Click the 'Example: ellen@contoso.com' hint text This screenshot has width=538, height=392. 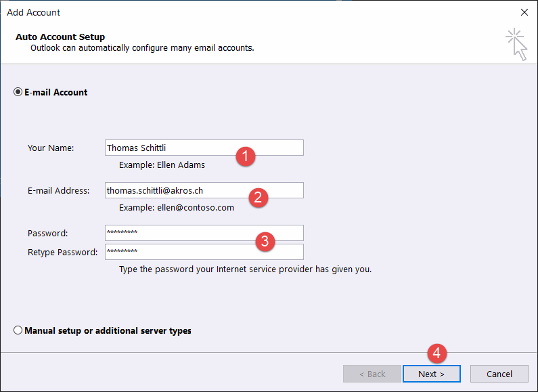(x=176, y=207)
